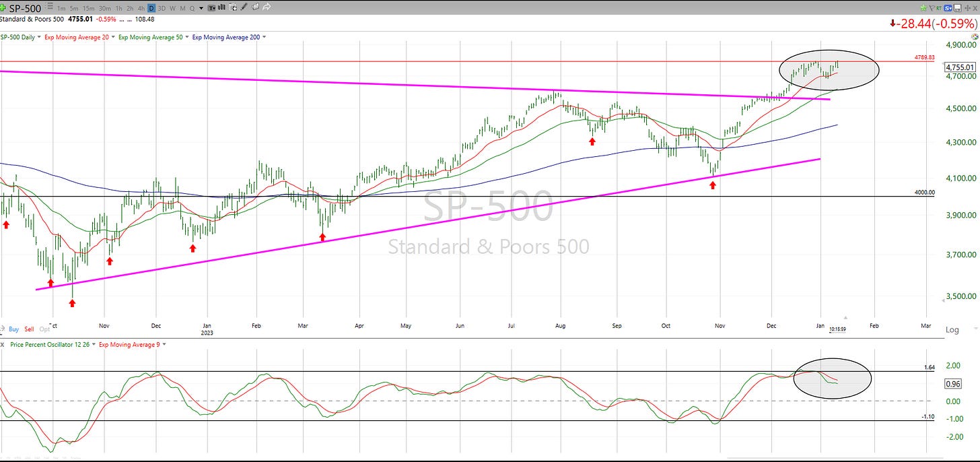Expand Exp Moving Average 20 dropdown

113,37
